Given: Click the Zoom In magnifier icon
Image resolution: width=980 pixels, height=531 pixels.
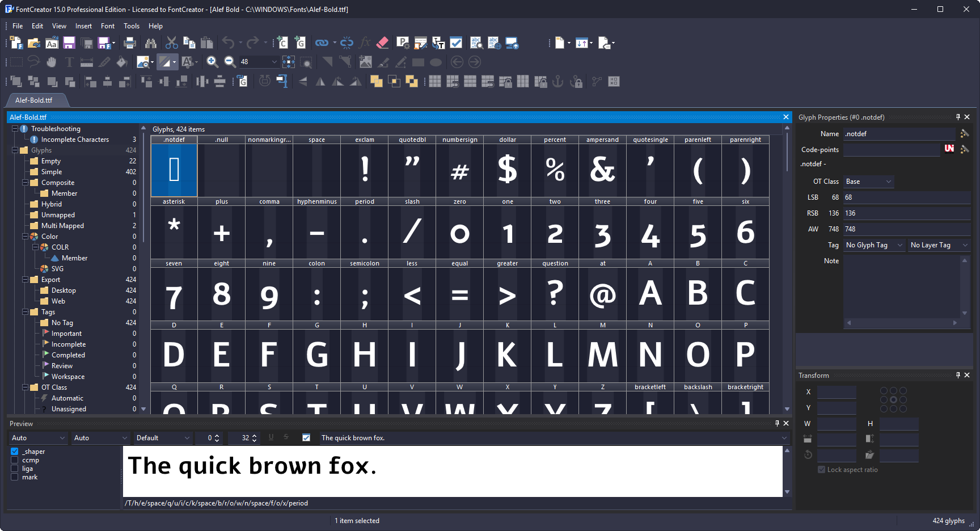Looking at the screenshot, I should (x=212, y=62).
